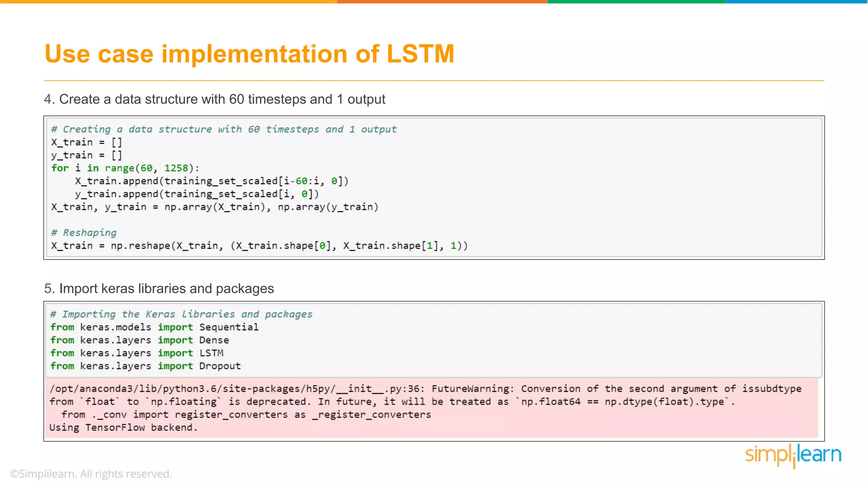Click the '# Reshaping' comment

[83, 233]
